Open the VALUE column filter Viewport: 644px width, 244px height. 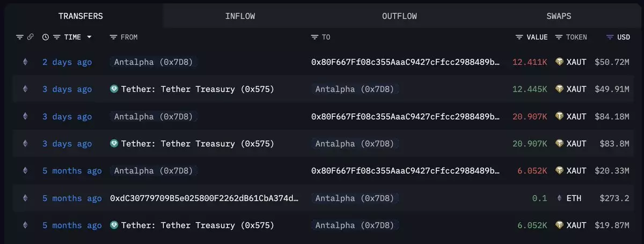tap(519, 37)
